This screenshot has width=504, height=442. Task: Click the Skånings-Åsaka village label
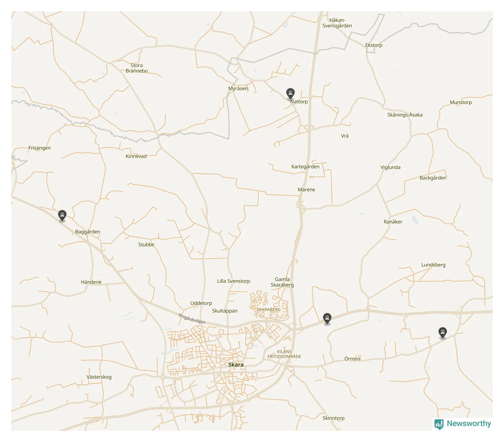point(405,115)
